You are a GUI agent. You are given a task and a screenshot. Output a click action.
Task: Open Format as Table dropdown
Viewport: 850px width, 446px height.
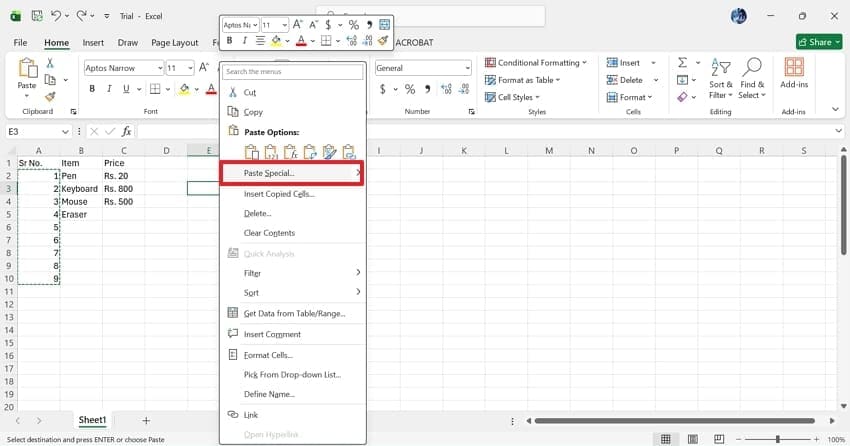tap(523, 80)
